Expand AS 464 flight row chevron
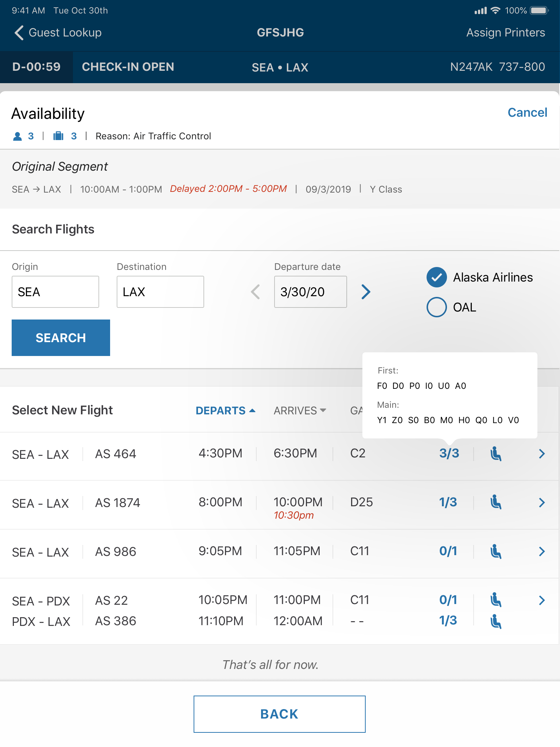 click(x=542, y=454)
